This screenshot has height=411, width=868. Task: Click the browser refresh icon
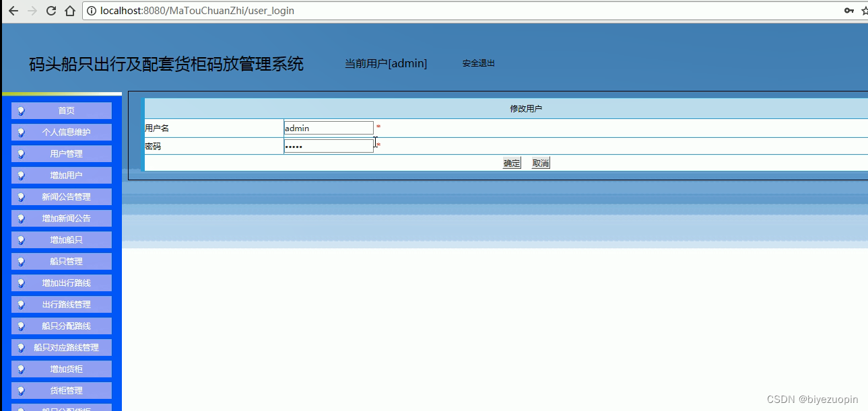tap(51, 10)
